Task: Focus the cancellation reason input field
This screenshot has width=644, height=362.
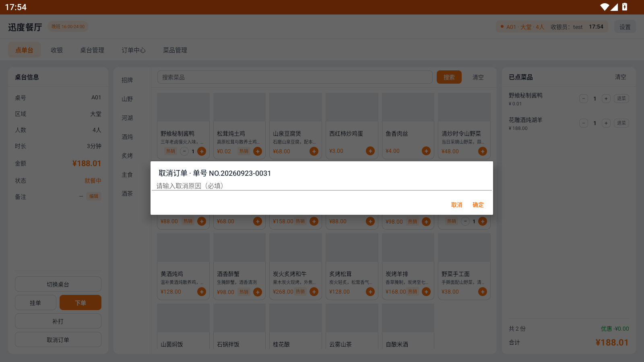Action: click(322, 186)
